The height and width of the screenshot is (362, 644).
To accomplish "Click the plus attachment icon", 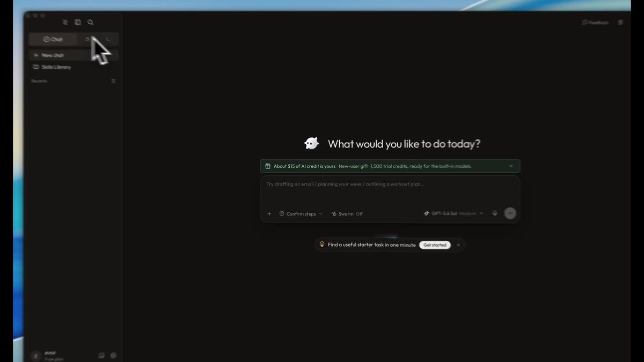I will [269, 213].
